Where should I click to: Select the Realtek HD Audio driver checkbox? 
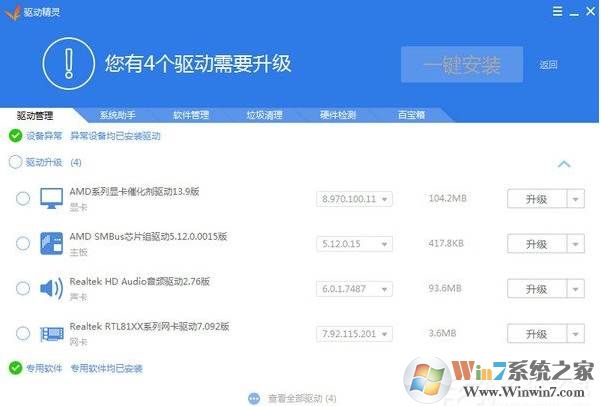(23, 288)
